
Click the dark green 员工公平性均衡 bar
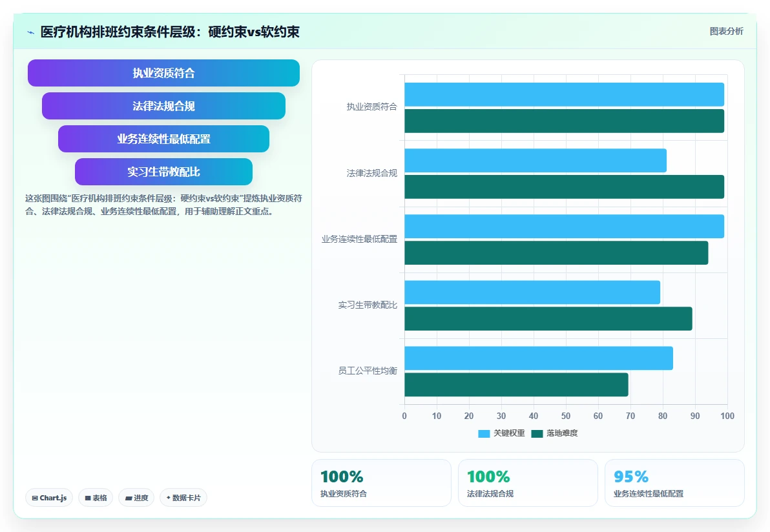click(x=516, y=385)
